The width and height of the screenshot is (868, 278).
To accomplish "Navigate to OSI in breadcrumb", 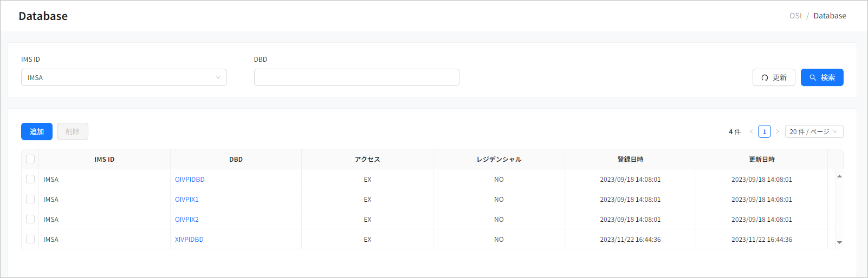I will click(795, 16).
